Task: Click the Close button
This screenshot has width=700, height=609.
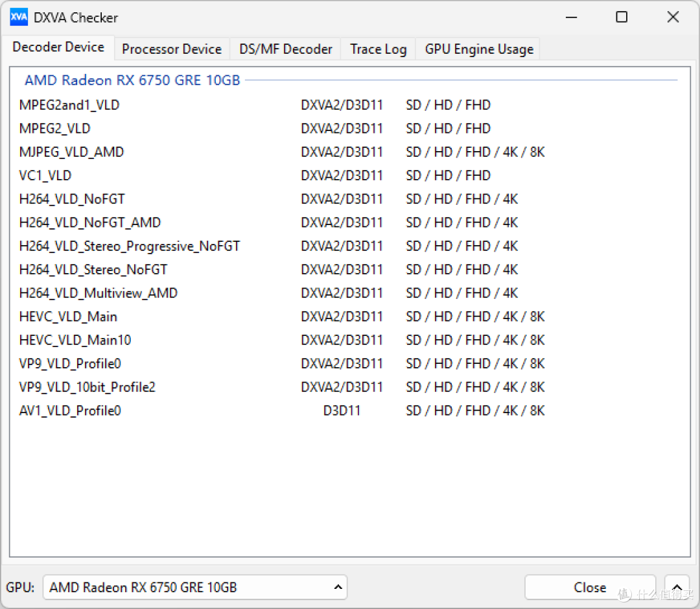Action: click(590, 587)
